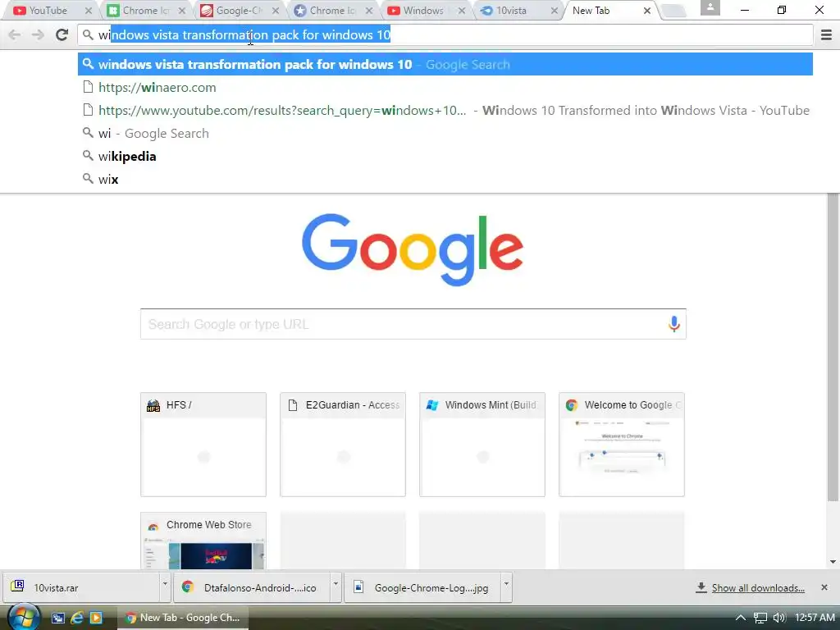The image size is (840, 630).
Task: Open the downloaded Dtafalonso-Android ico file
Action: [251, 587]
